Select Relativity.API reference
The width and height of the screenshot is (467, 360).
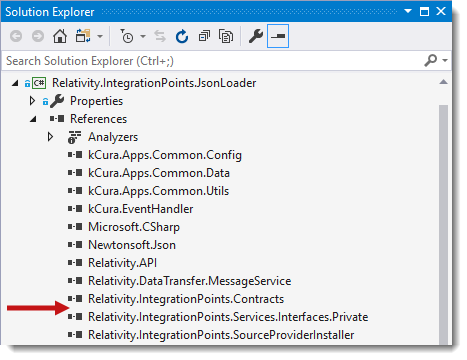click(122, 263)
